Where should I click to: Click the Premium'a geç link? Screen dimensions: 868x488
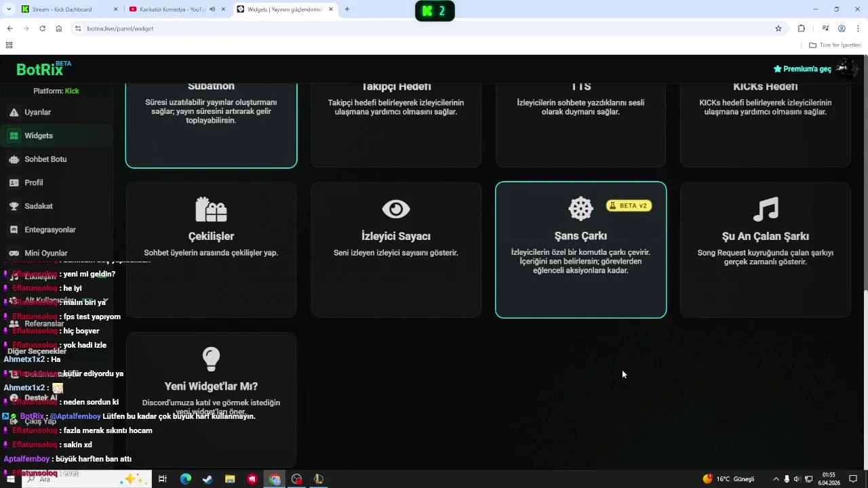pos(802,69)
